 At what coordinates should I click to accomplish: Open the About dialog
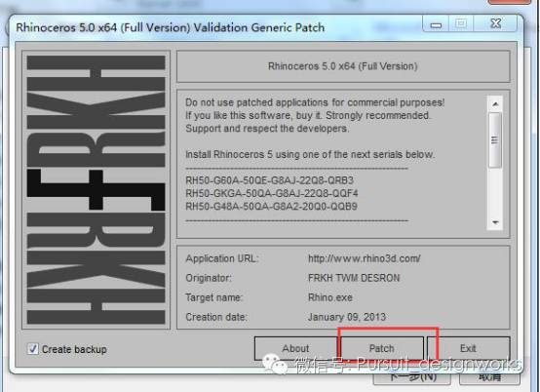295,348
